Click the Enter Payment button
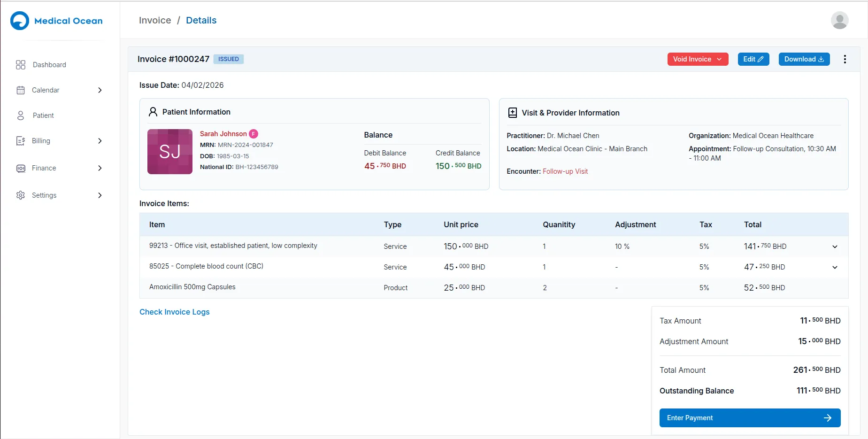Viewport: 868px width, 439px height. (x=749, y=418)
